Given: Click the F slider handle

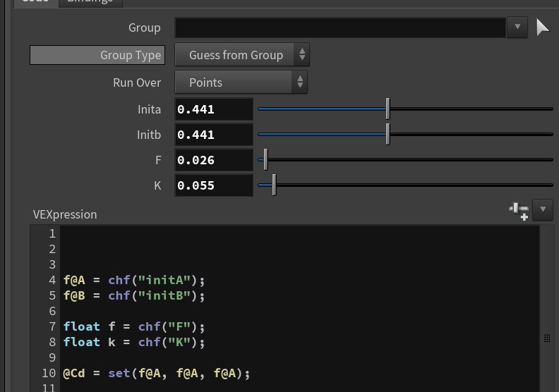Looking at the screenshot, I should [265, 159].
